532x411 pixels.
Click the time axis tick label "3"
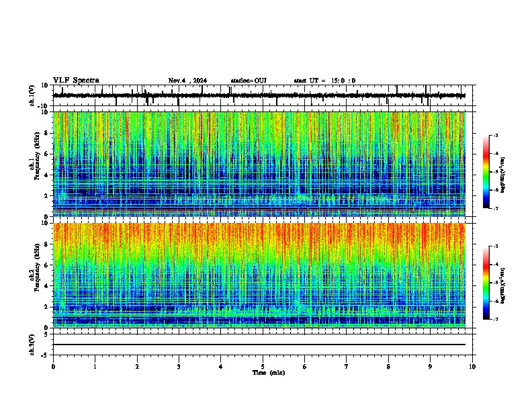click(179, 367)
